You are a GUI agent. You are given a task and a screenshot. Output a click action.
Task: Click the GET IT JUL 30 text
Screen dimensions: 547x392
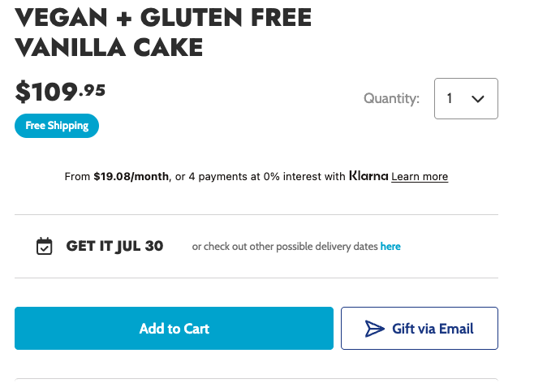pos(114,246)
